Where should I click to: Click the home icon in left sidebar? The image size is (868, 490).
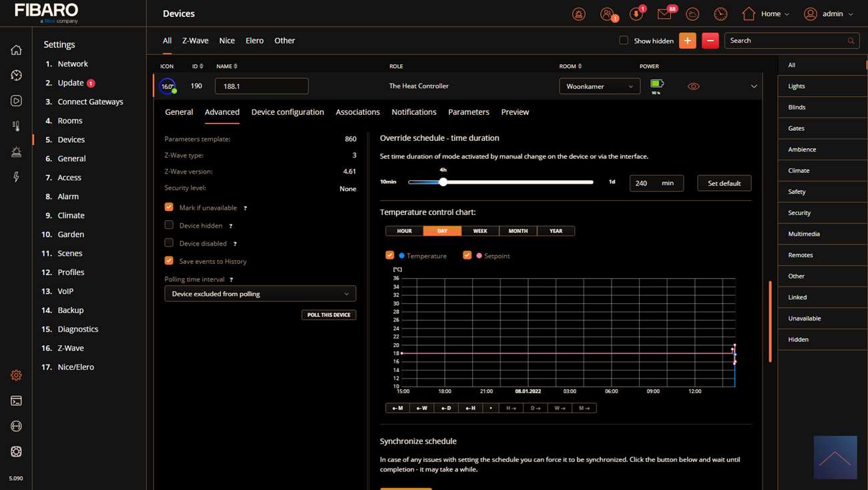tap(16, 50)
